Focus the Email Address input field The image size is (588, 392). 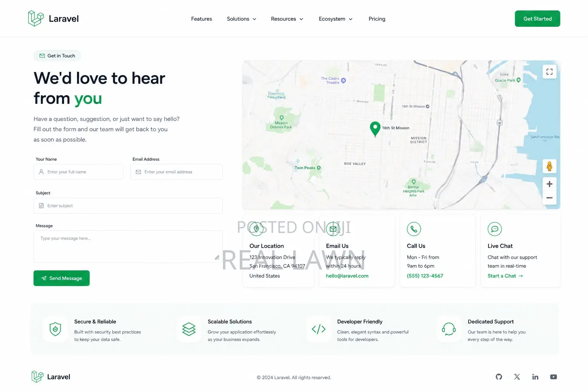pos(176,172)
